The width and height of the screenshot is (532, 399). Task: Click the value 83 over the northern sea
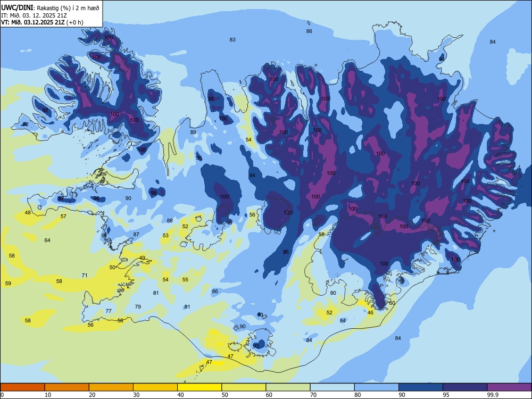click(x=232, y=40)
